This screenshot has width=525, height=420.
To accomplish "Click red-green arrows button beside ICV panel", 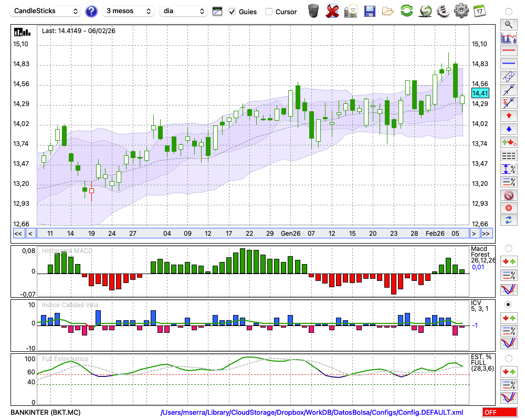I will coord(509,318).
